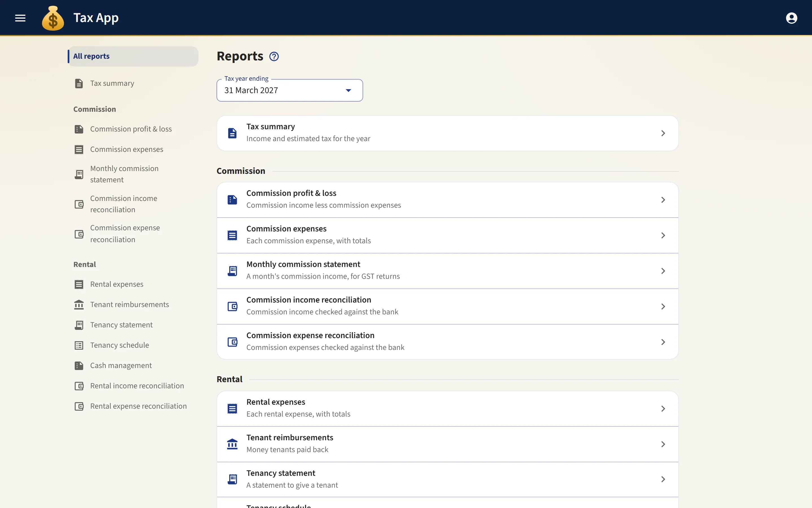Click chevron on Tenant reimbursements row
The height and width of the screenshot is (508, 812).
pos(663,444)
